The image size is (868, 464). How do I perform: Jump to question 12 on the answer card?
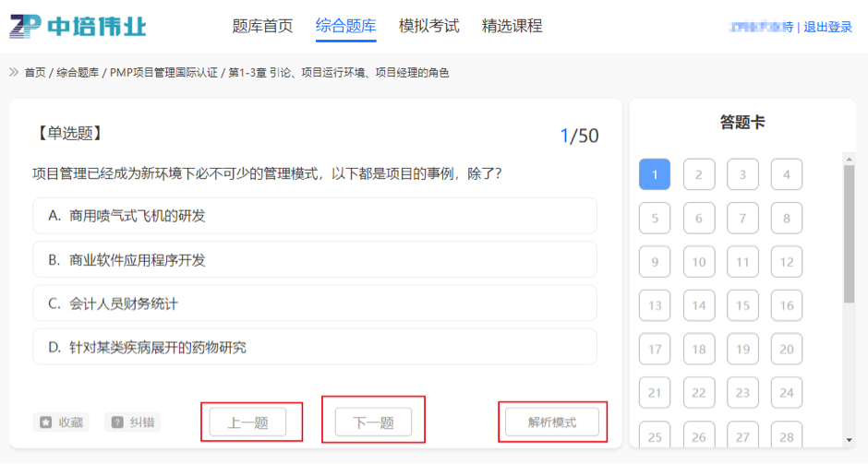coord(787,262)
